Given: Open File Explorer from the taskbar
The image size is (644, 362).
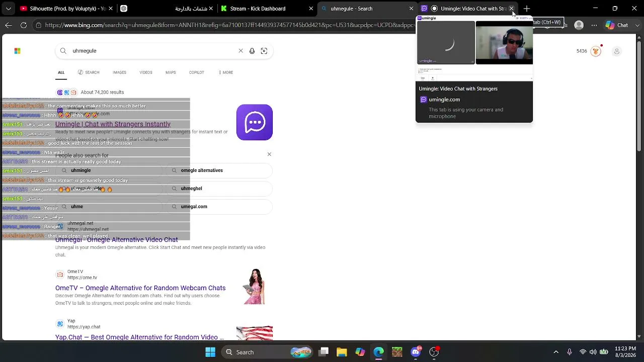Looking at the screenshot, I should [342, 352].
